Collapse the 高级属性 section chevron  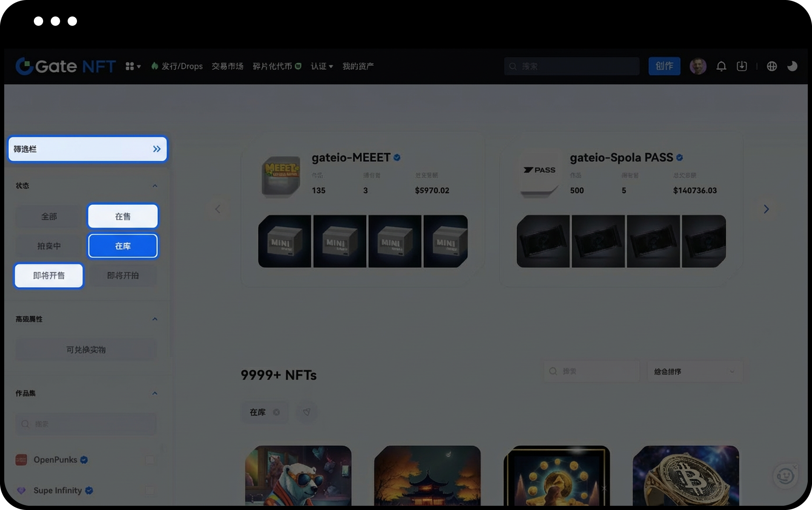coord(155,319)
